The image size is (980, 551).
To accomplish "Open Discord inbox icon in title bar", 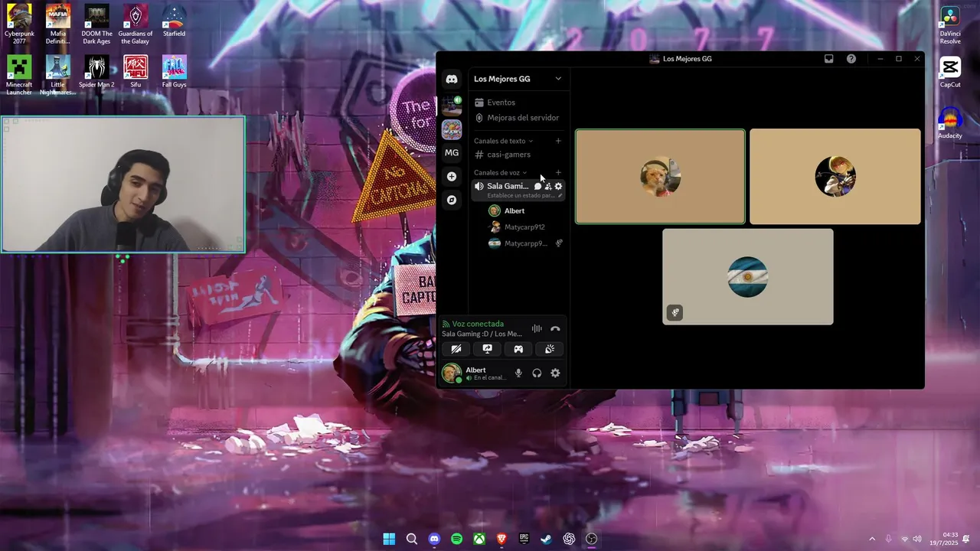I will click(828, 59).
